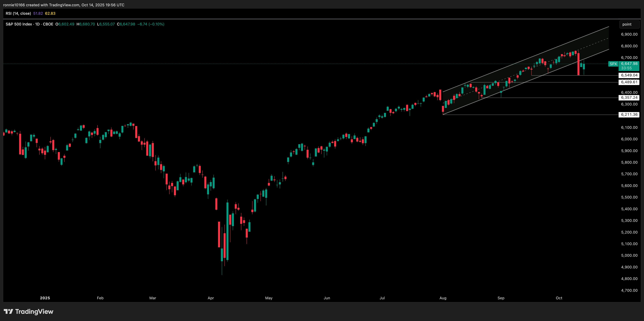Click the Oct label on time axis

tap(559, 298)
